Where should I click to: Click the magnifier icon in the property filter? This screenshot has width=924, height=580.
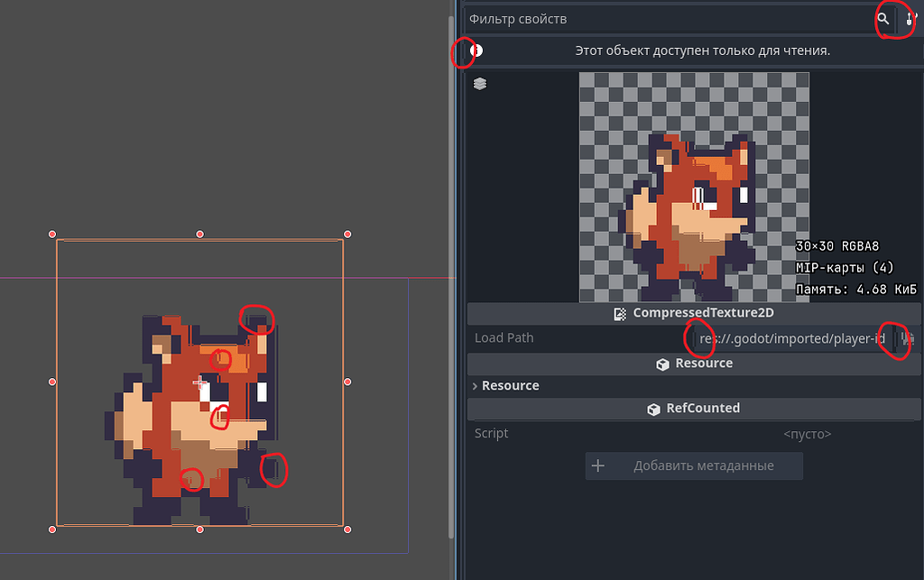[x=882, y=18]
